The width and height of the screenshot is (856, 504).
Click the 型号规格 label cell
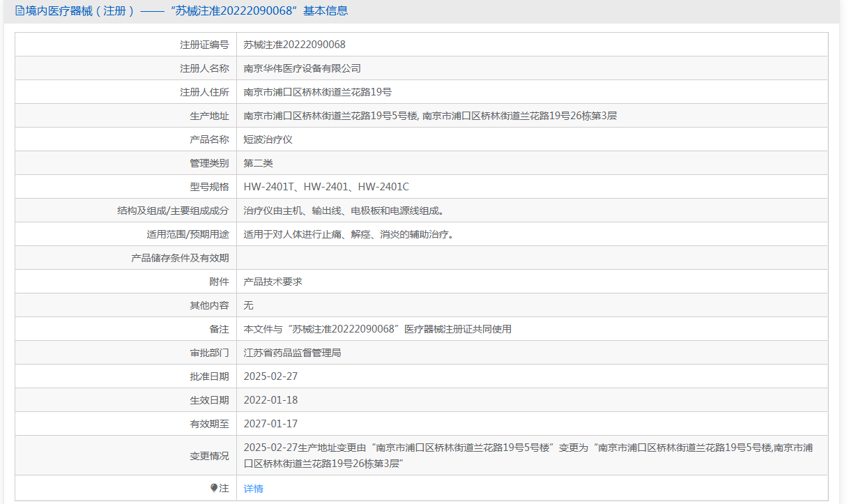point(126,187)
